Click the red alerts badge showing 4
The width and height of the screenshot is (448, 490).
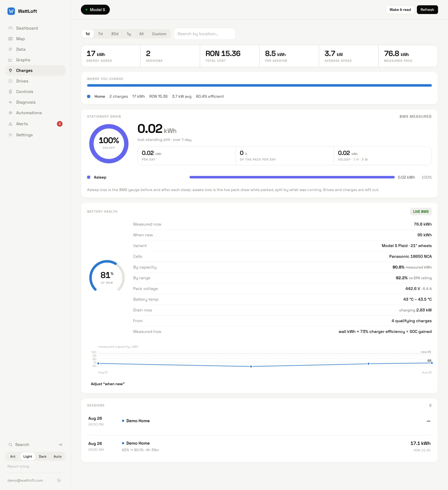(60, 124)
